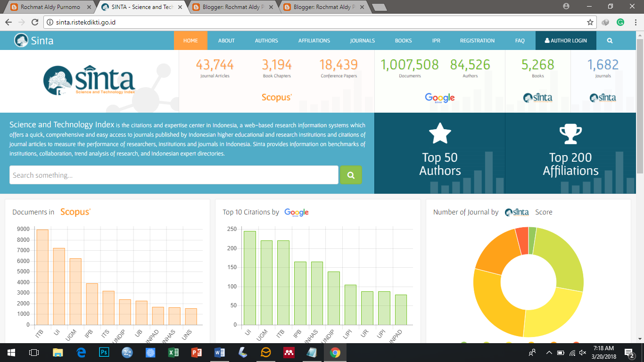Screen dimensions: 644x362
Task: Open the Chrome three-dot menu
Action: pyautogui.click(x=635, y=22)
